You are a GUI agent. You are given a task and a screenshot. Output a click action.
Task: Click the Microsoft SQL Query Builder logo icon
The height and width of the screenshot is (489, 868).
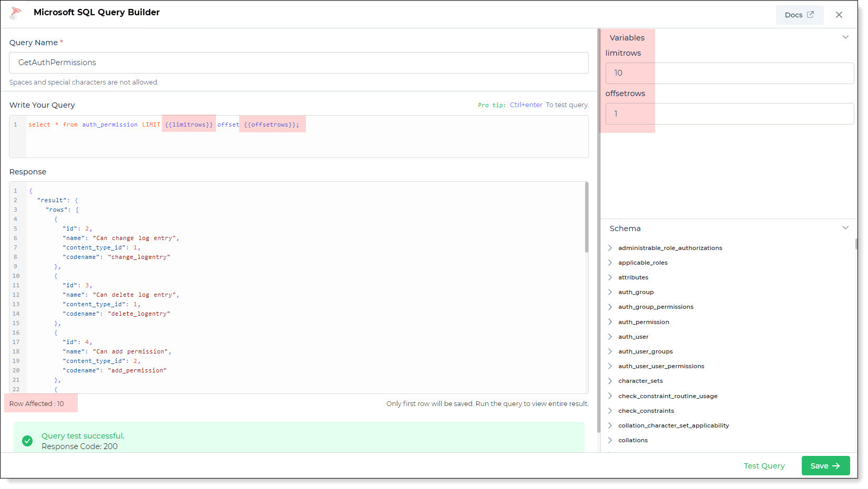16,13
